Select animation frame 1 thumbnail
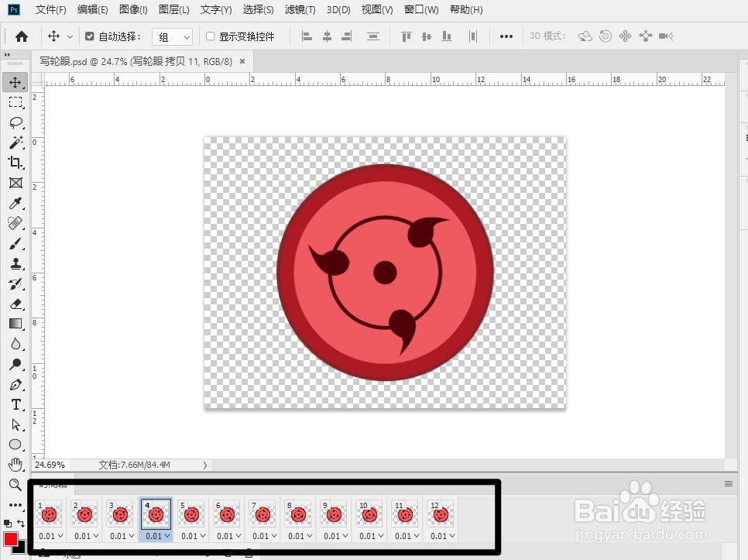 pos(49,514)
